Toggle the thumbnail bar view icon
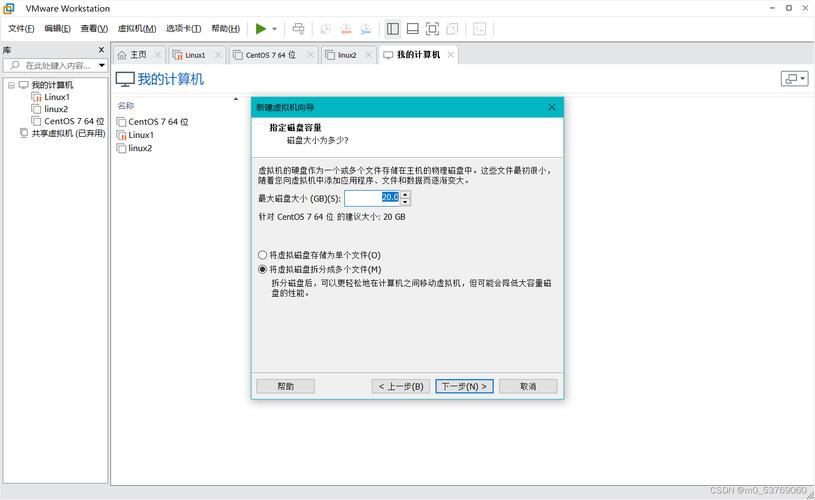The height and width of the screenshot is (500, 815). tap(413, 29)
